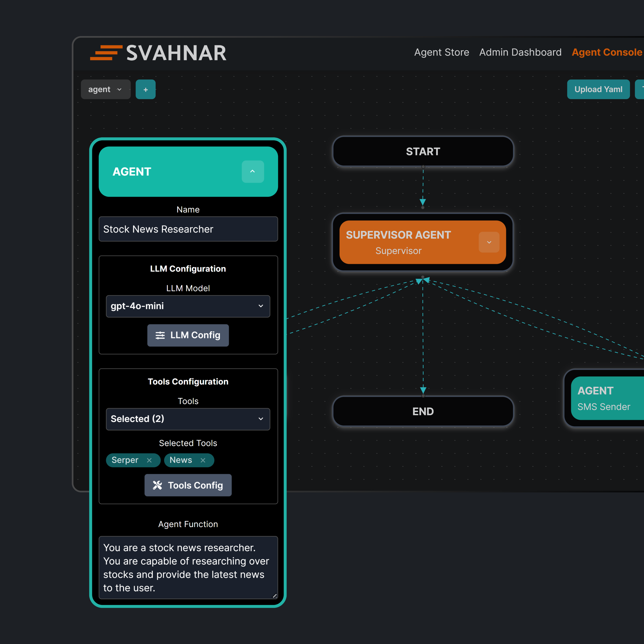Expand the Supervisor Agent node chevron
Viewport: 644px width, 644px height.
point(489,242)
